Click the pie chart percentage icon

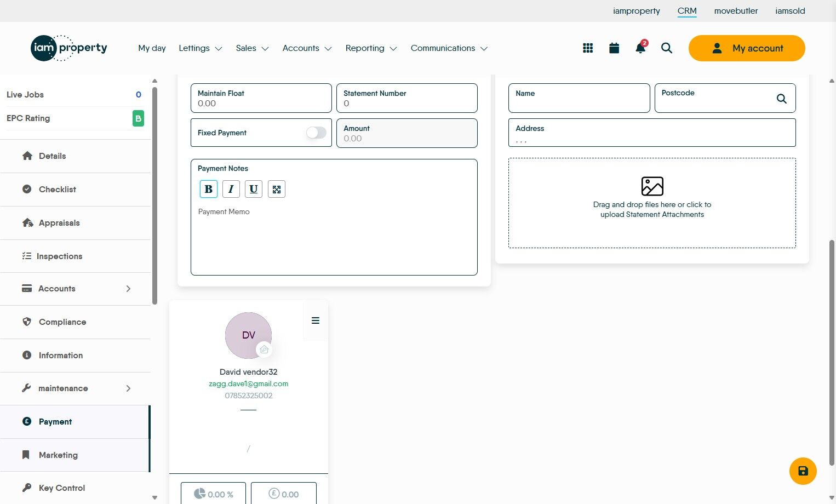[x=200, y=494]
